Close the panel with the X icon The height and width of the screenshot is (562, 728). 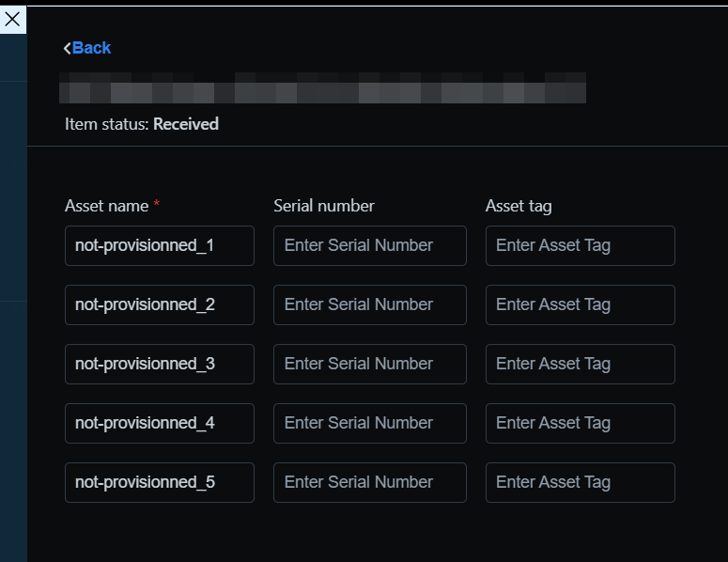click(x=13, y=19)
